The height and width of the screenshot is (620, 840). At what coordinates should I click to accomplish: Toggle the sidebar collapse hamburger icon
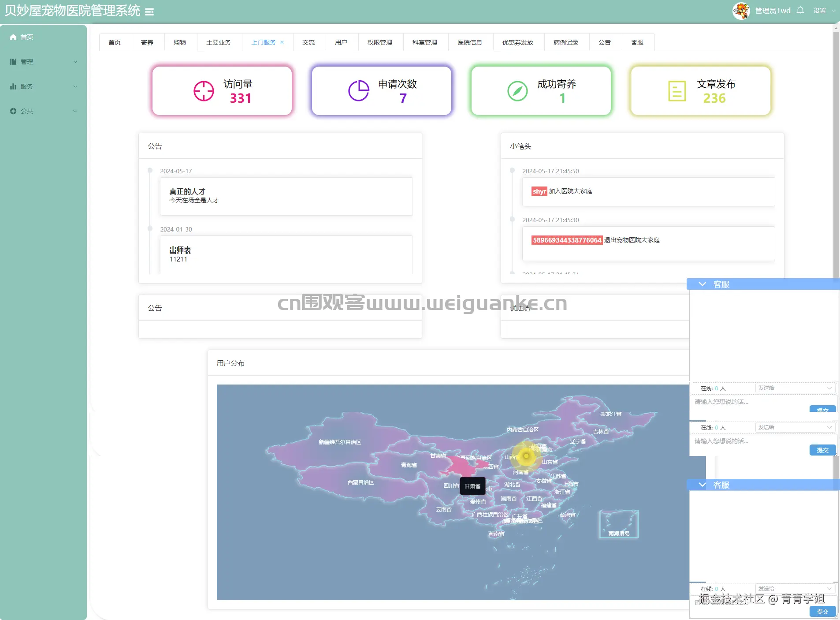pos(149,12)
